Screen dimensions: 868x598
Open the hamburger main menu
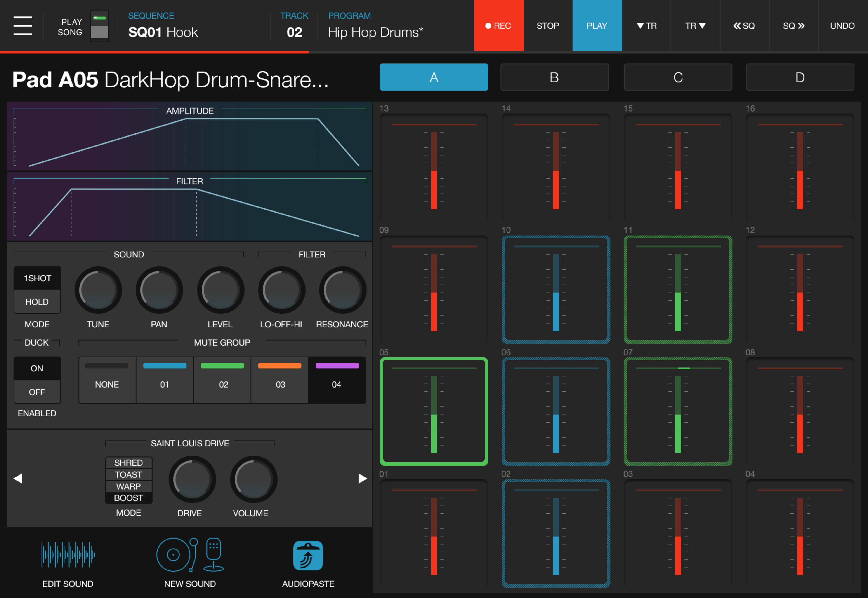(x=23, y=26)
